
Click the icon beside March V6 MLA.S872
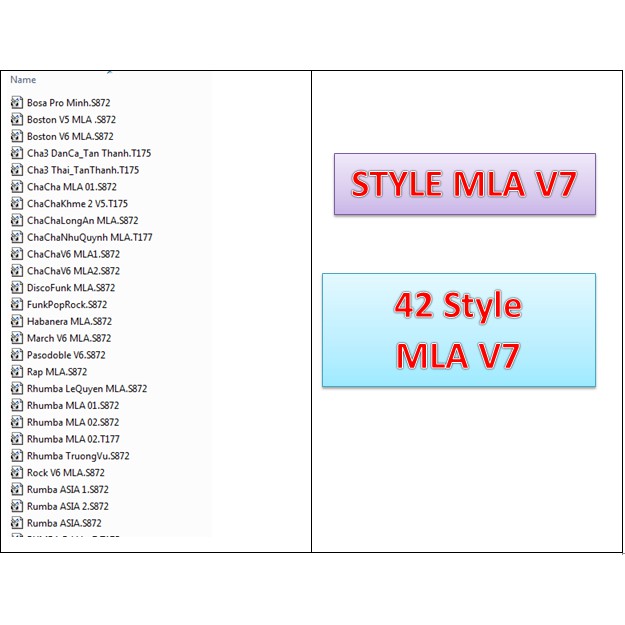tap(17, 338)
